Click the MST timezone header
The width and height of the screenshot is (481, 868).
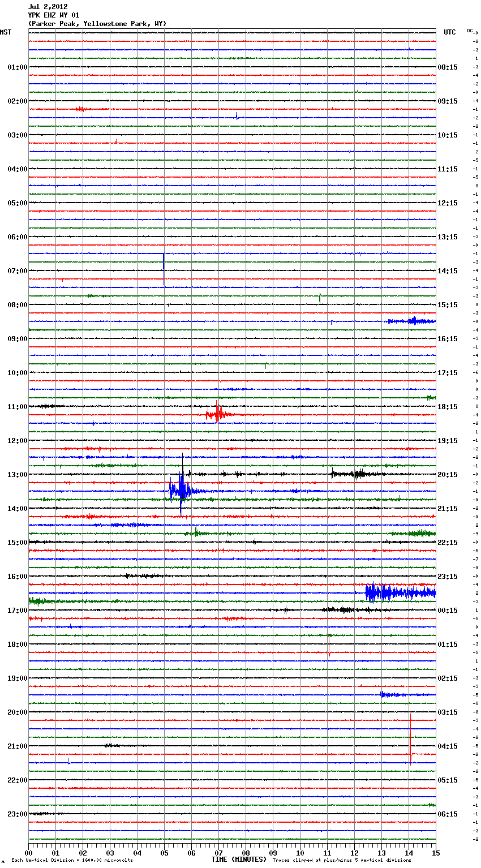(x=6, y=32)
